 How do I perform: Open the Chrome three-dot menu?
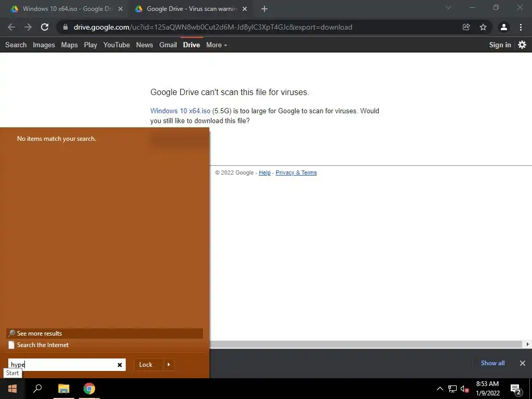click(x=521, y=27)
